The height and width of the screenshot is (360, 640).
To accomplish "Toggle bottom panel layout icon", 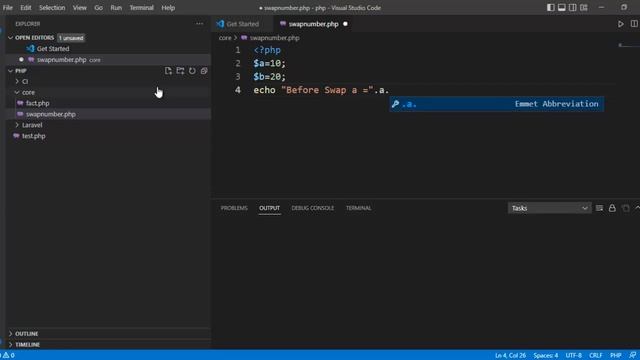I will (x=562, y=7).
